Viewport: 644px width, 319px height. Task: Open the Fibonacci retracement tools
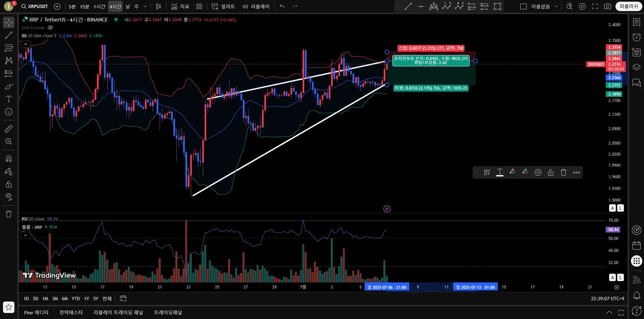(x=9, y=48)
